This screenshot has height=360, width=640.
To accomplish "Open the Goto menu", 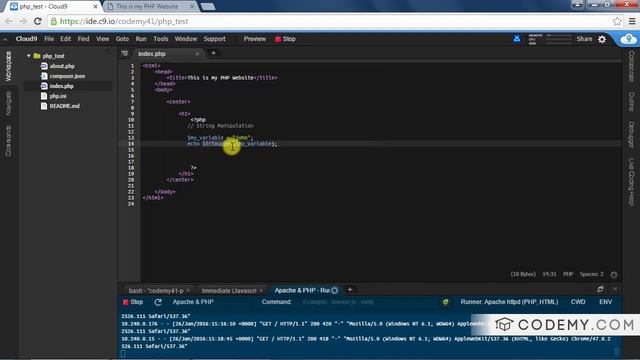I will pyautogui.click(x=122, y=39).
